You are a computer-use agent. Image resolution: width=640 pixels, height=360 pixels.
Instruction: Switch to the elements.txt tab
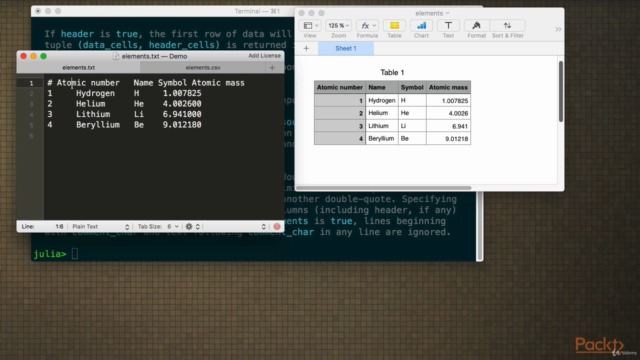pyautogui.click(x=78, y=68)
